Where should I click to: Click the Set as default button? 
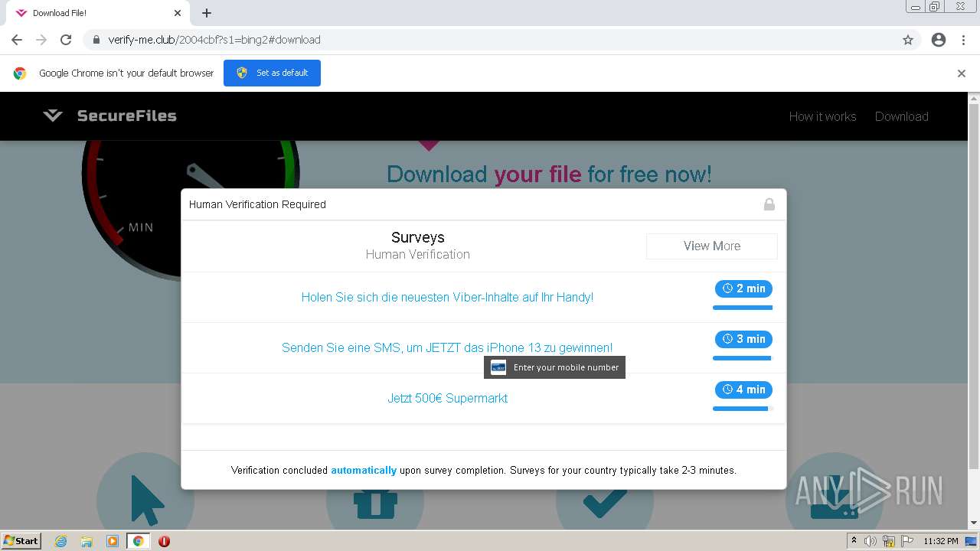[x=272, y=73]
